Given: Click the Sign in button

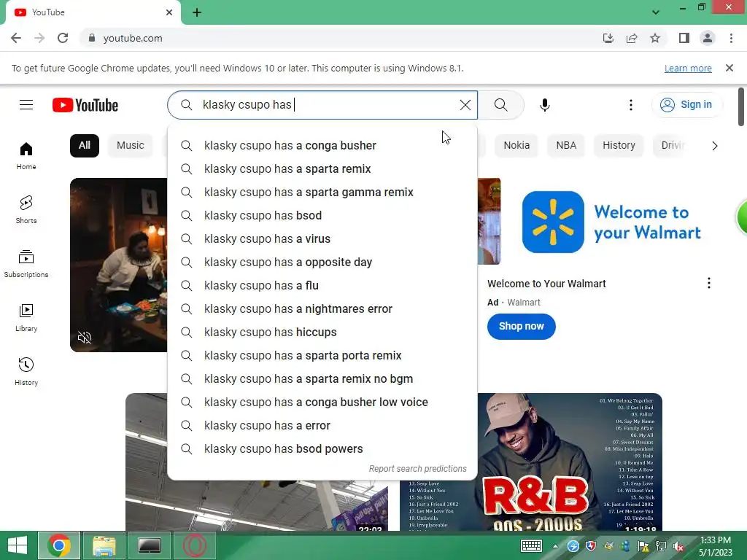Looking at the screenshot, I should click(x=686, y=105).
